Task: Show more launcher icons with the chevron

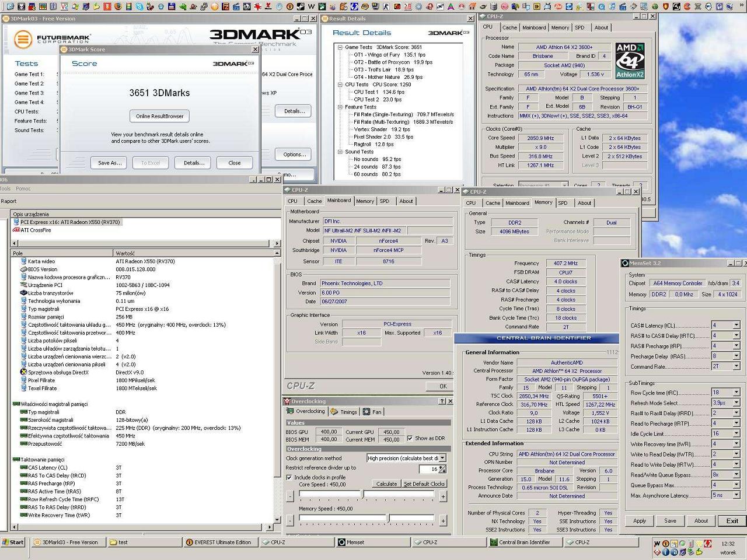Action: (742, 5)
